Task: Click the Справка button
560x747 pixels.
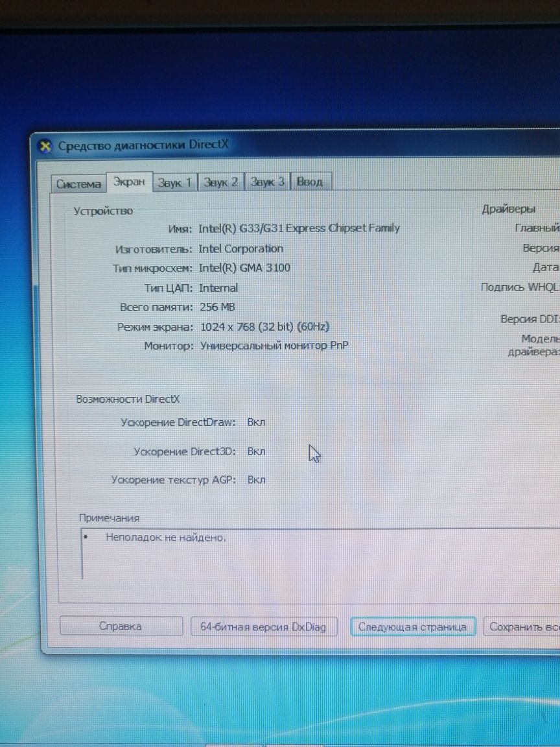Action: click(121, 626)
